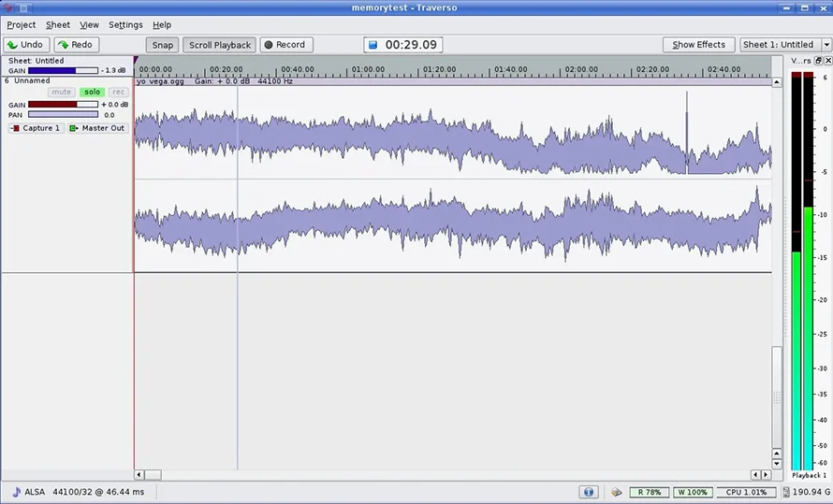Screen dimensions: 833x504
Task: Click the ALSA audio driver music note icon
Action: click(x=16, y=492)
